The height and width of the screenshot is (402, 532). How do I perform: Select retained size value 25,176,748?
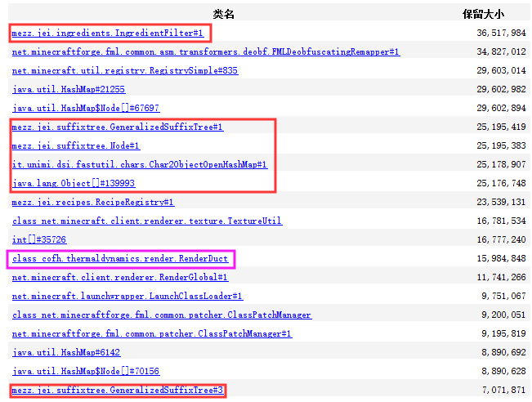(501, 183)
